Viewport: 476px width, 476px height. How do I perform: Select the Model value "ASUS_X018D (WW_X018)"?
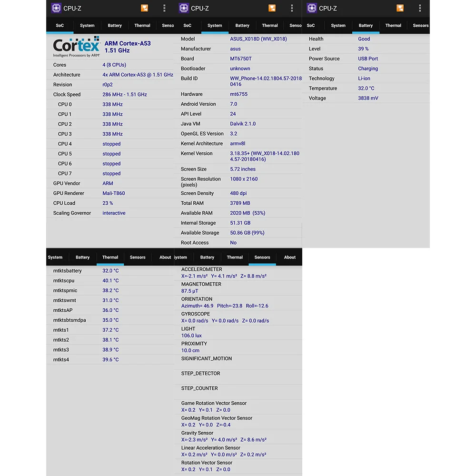point(258,39)
